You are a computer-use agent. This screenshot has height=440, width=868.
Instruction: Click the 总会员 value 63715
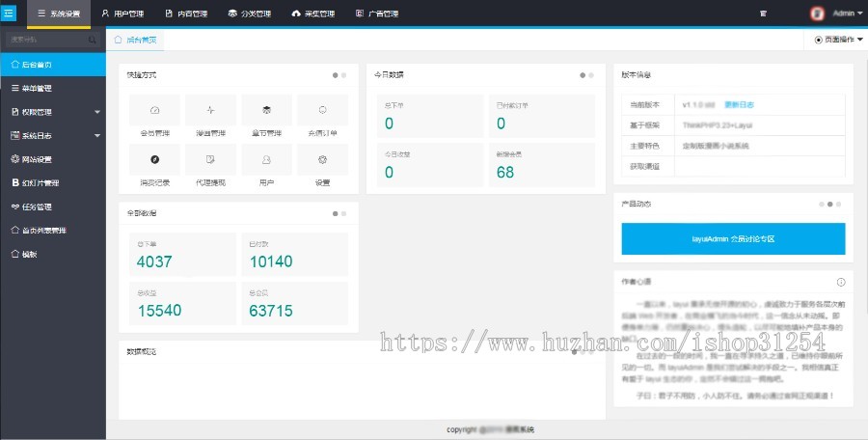click(x=271, y=311)
